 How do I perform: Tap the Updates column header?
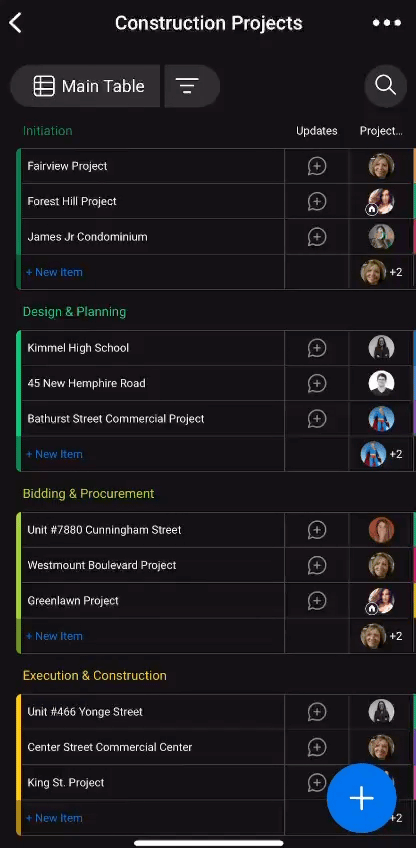pyautogui.click(x=316, y=131)
